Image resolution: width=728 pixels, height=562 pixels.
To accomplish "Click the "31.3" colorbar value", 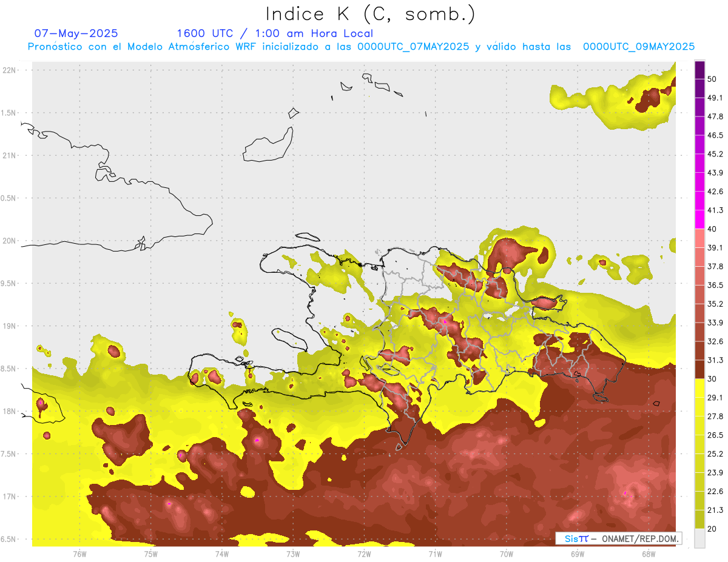I will [715, 360].
